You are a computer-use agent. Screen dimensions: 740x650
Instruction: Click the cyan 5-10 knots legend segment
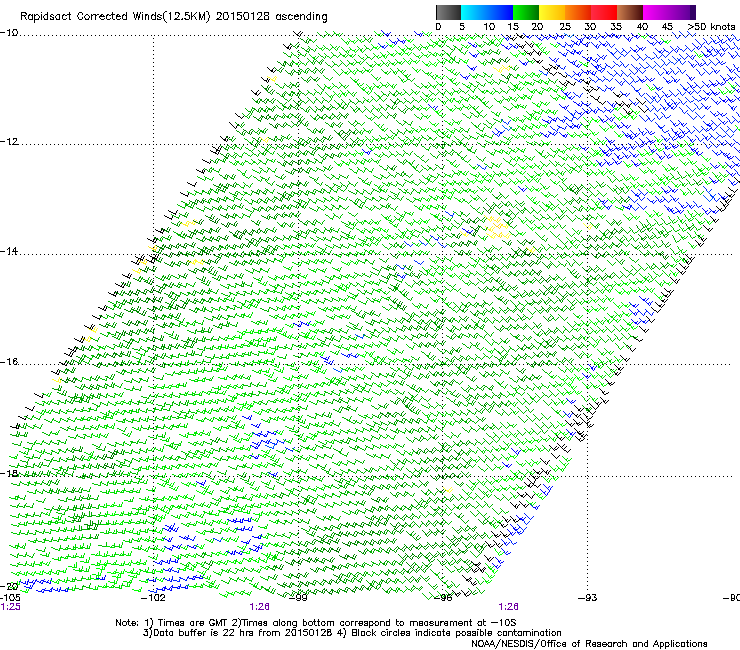pyautogui.click(x=474, y=12)
